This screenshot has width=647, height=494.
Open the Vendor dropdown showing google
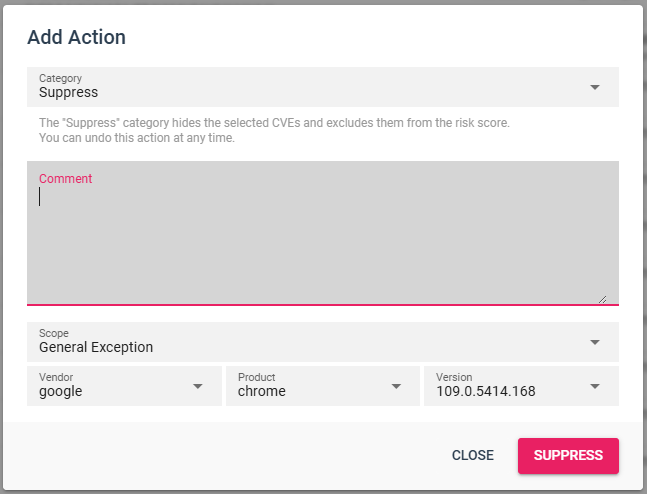point(110,387)
